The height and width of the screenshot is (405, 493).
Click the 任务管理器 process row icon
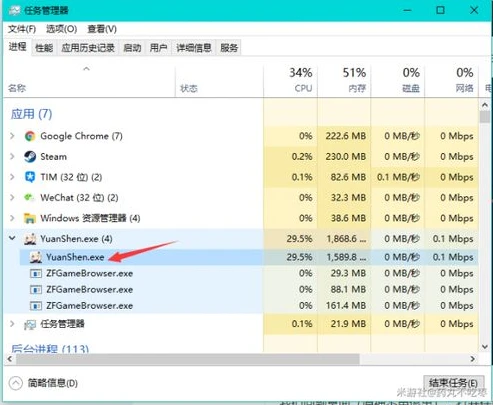[30, 324]
